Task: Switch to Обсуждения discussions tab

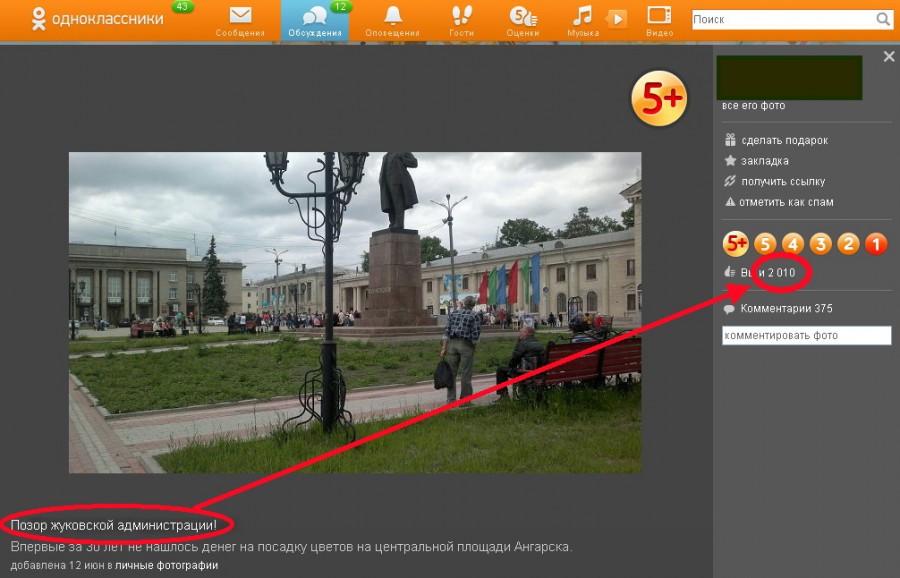Action: click(x=314, y=20)
